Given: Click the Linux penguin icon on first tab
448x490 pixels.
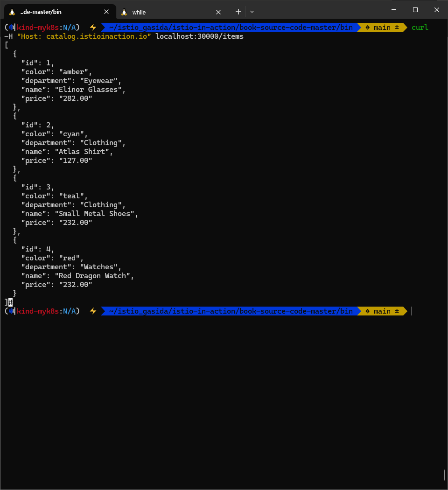Looking at the screenshot, I should coord(12,12).
